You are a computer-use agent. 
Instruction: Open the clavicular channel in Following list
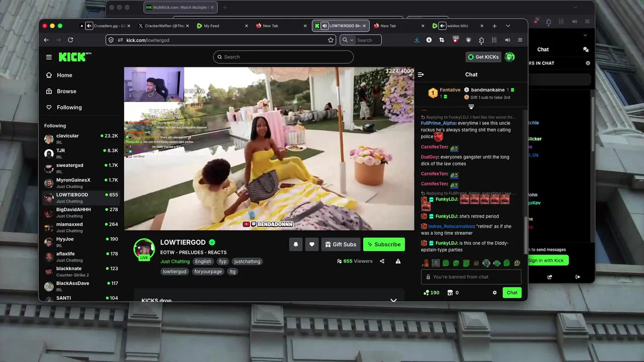80,139
